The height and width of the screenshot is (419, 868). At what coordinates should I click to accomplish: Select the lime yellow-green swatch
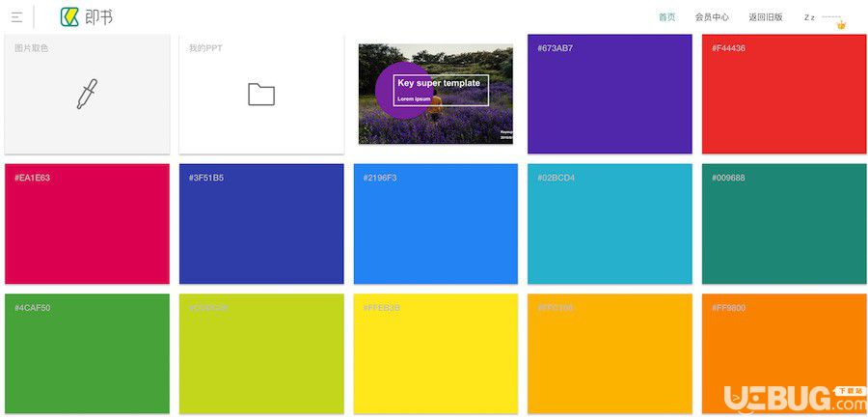click(x=261, y=353)
